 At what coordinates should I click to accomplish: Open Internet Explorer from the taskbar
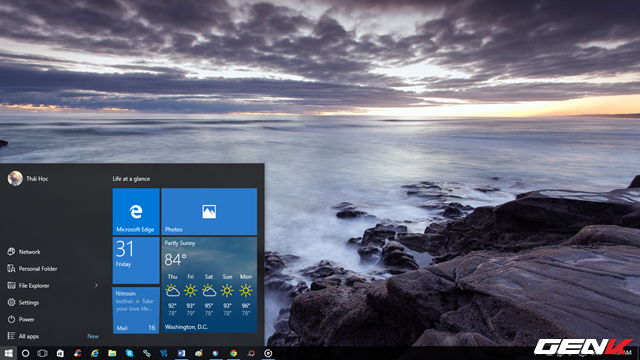95,353
